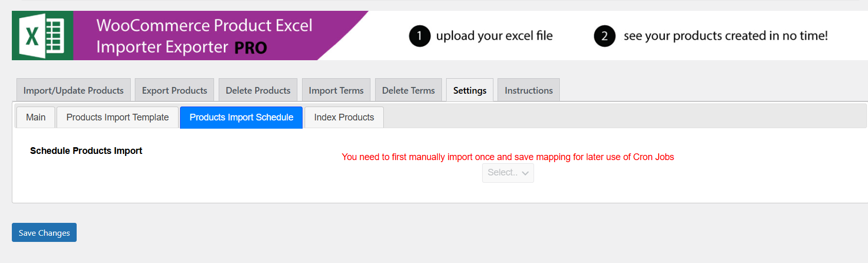
Task: Click the Schedule Products Import label
Action: [86, 151]
